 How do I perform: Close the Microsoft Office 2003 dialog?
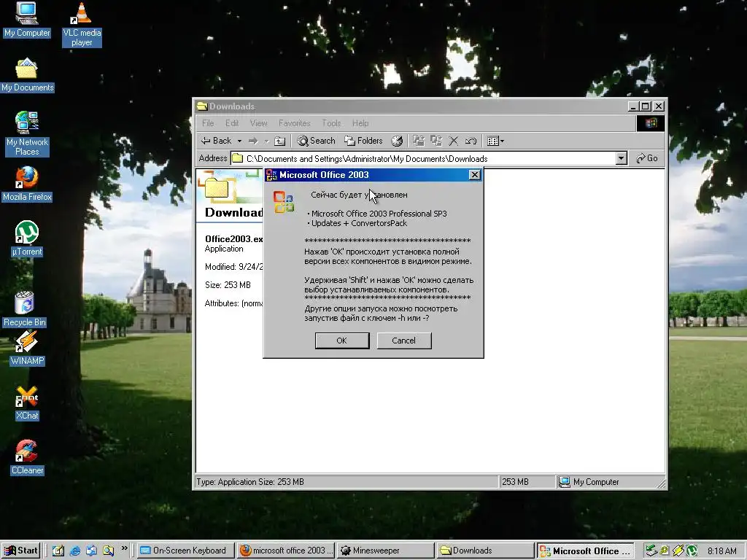474,175
